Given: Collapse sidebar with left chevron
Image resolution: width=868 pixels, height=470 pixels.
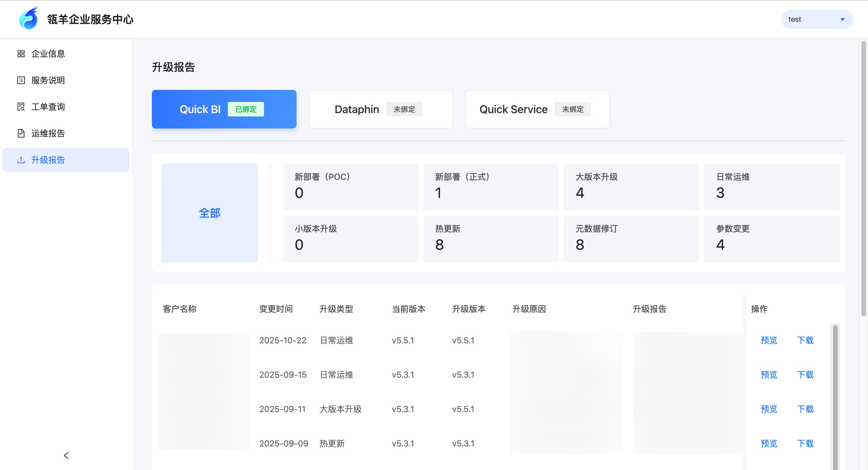Looking at the screenshot, I should pos(66,456).
